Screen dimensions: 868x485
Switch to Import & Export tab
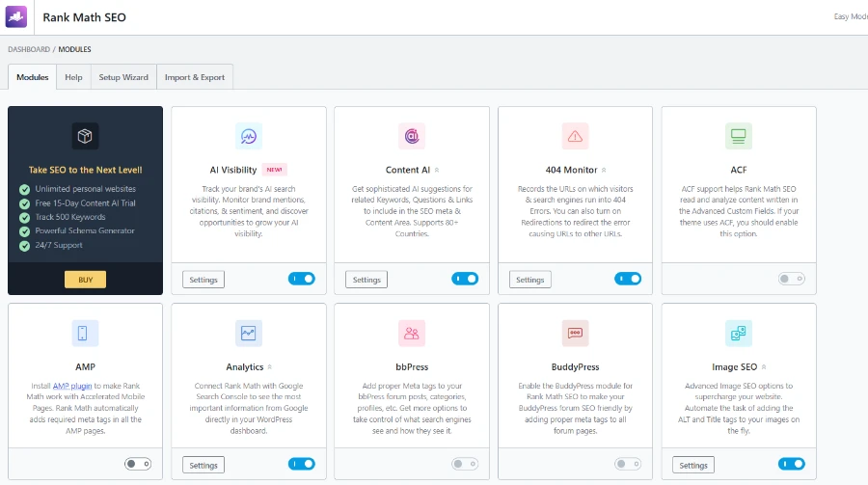[195, 77]
